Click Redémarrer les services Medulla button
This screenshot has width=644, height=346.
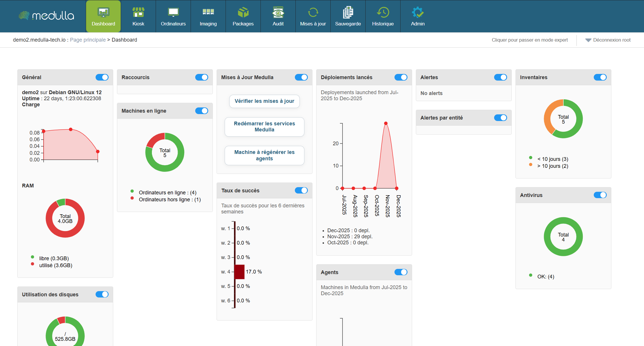click(x=264, y=127)
